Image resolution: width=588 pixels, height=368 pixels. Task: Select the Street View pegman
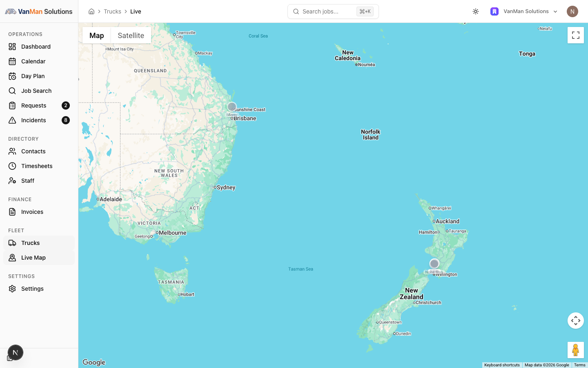pos(576,350)
